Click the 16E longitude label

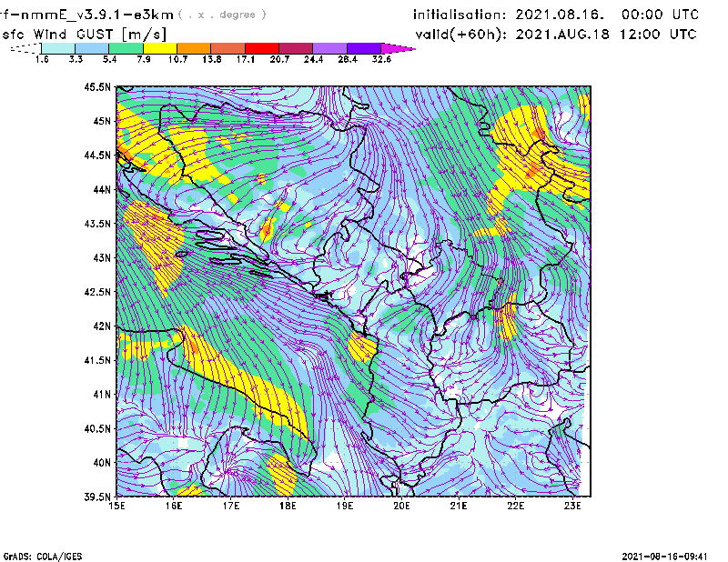[x=174, y=506]
